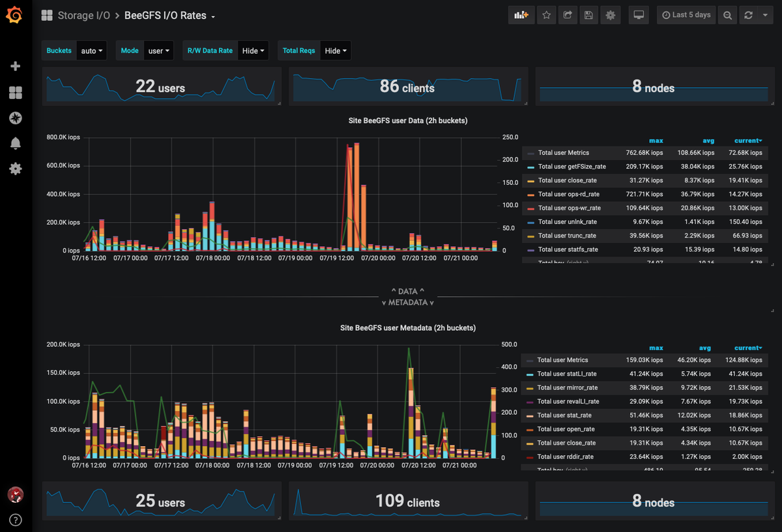Open the Mode user dropdown
Viewport: 782px width, 532px height.
[x=159, y=51]
